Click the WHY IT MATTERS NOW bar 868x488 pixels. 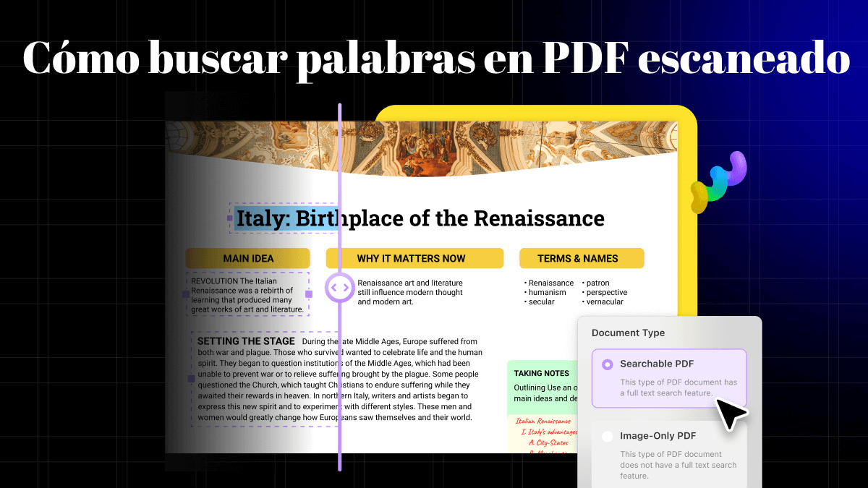pyautogui.click(x=414, y=258)
